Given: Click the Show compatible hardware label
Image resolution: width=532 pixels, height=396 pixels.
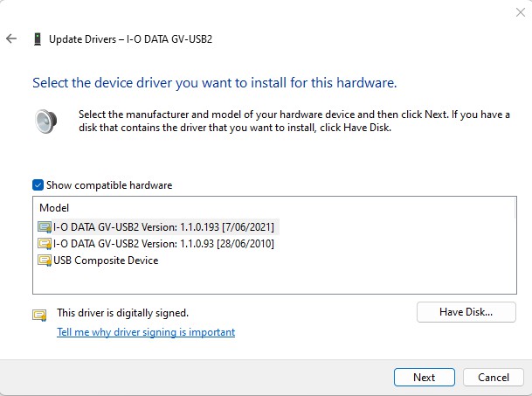Looking at the screenshot, I should click(109, 185).
